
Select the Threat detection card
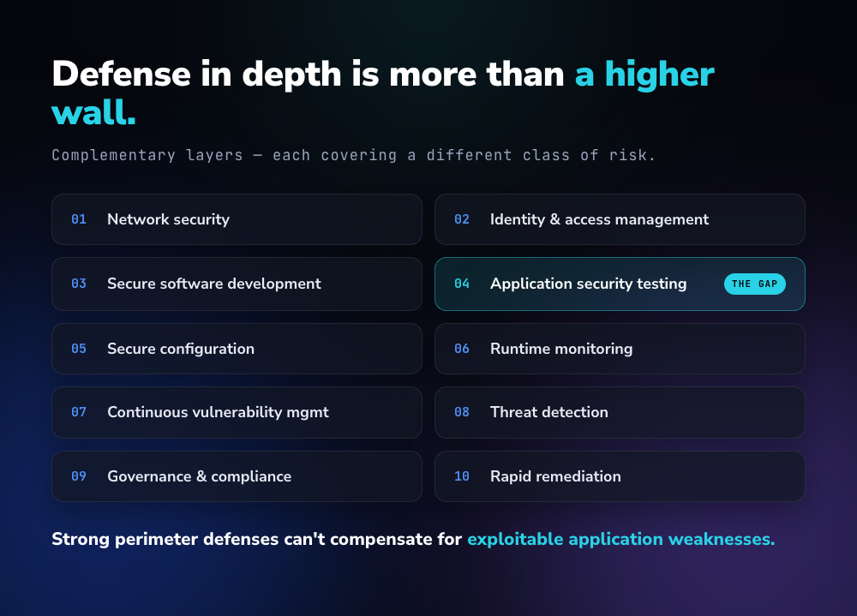tap(620, 412)
